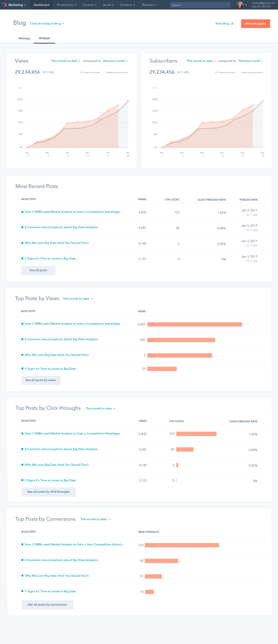
Task: Click the Search input field
Action: [200, 5]
